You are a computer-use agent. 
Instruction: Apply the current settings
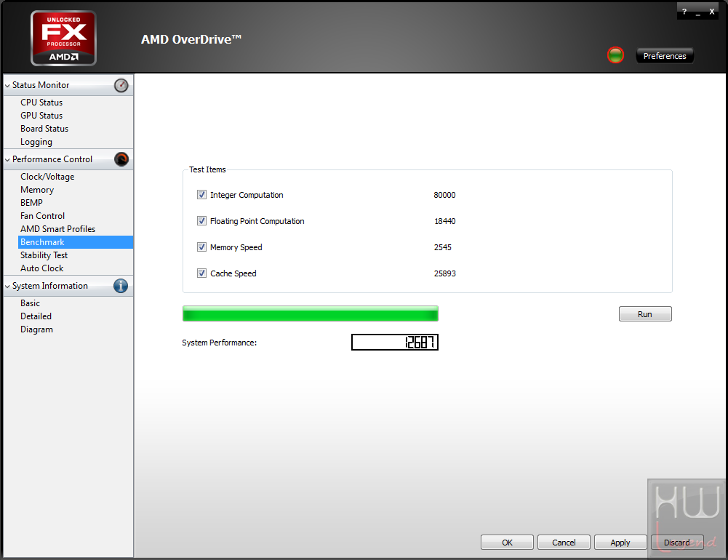click(x=620, y=543)
